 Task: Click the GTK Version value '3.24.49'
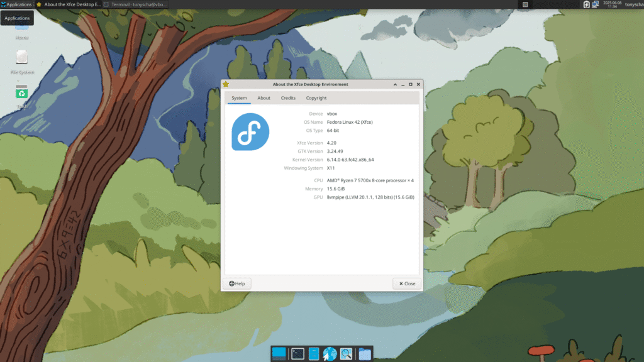pyautogui.click(x=335, y=151)
